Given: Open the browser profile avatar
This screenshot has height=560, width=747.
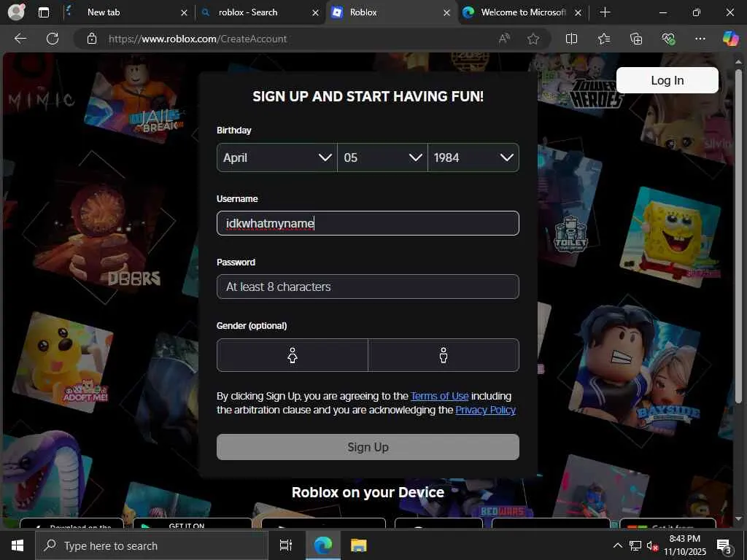Looking at the screenshot, I should 16,12.
